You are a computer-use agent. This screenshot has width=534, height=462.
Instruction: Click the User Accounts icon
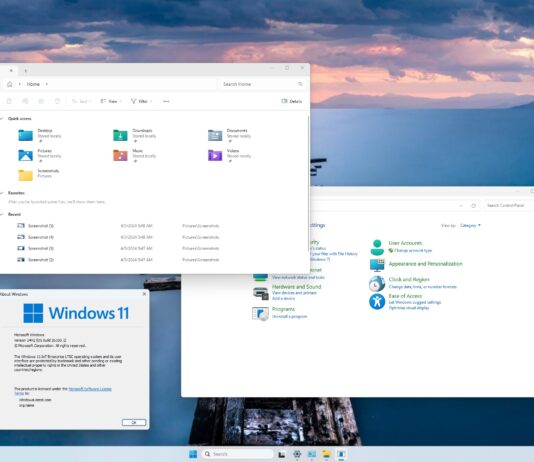[377, 248]
